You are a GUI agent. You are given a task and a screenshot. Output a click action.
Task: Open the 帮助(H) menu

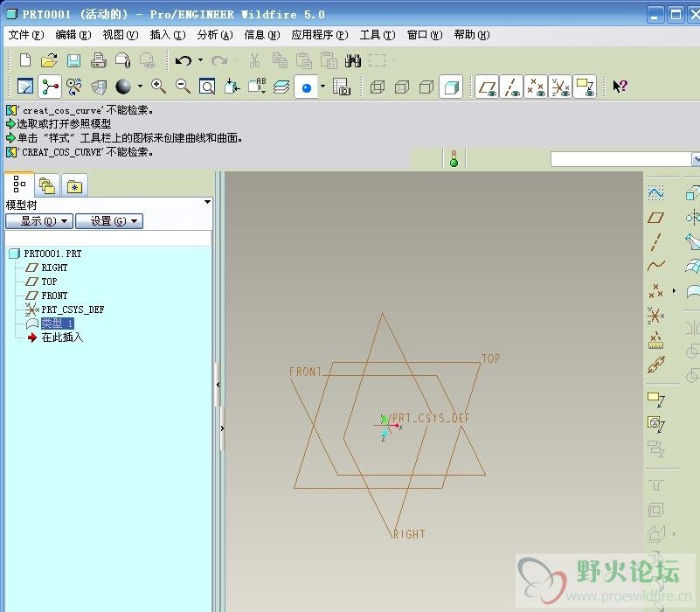pos(472,35)
